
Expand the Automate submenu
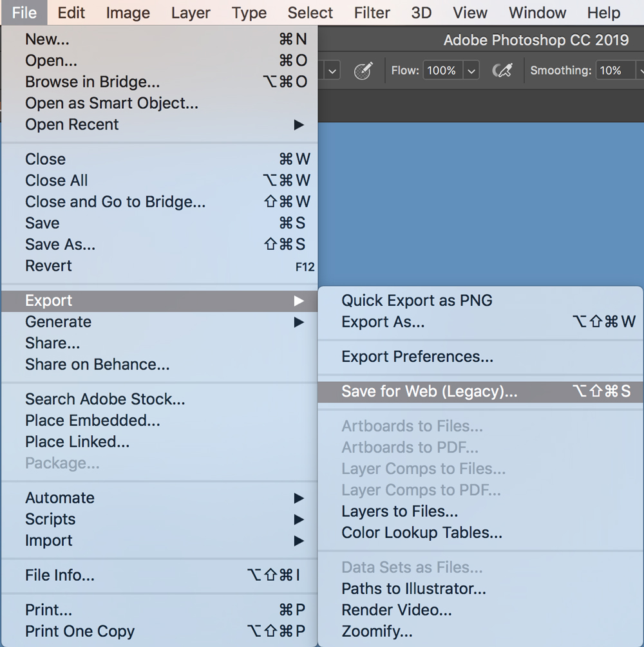click(299, 498)
